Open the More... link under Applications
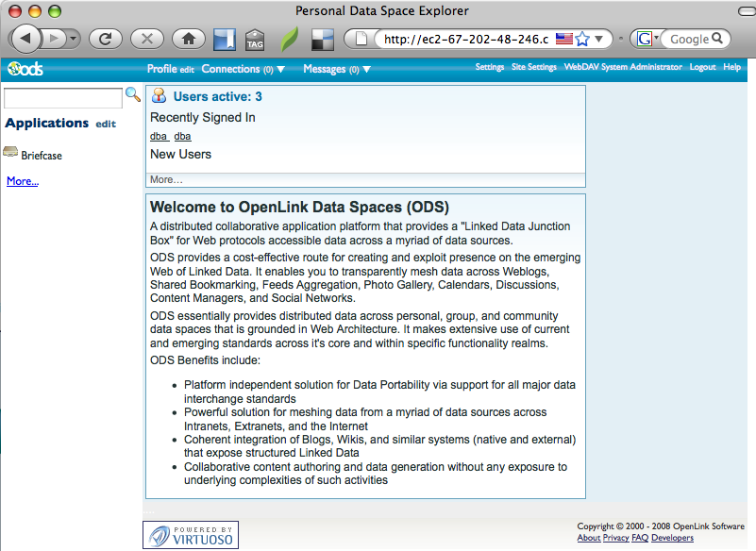756x551 pixels. coord(23,181)
